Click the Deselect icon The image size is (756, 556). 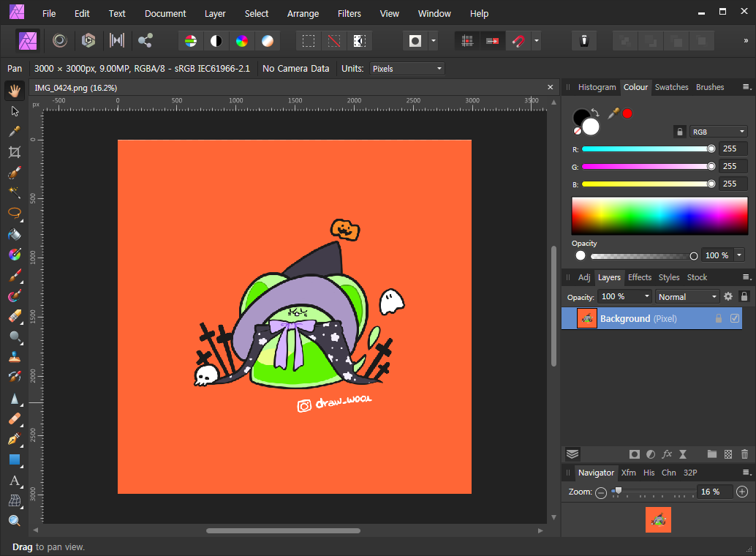[334, 41]
